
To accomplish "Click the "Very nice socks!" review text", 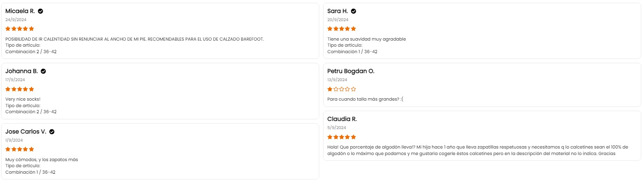I will (23, 99).
